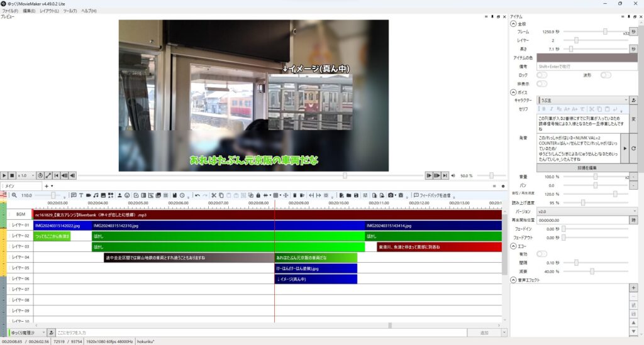Enable the エコー 有効 switch
The width and height of the screenshot is (644, 345).
click(x=541, y=255)
